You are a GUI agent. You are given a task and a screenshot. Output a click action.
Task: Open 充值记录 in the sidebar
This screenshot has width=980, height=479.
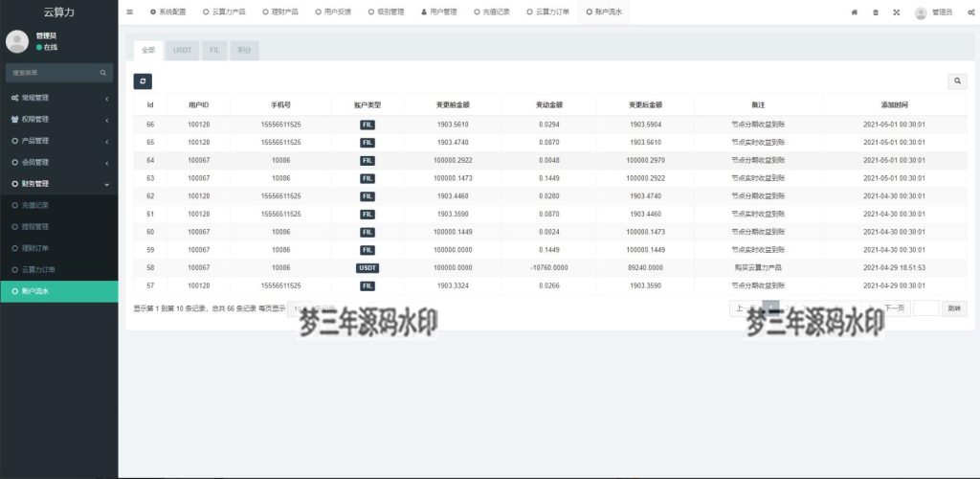(x=58, y=205)
